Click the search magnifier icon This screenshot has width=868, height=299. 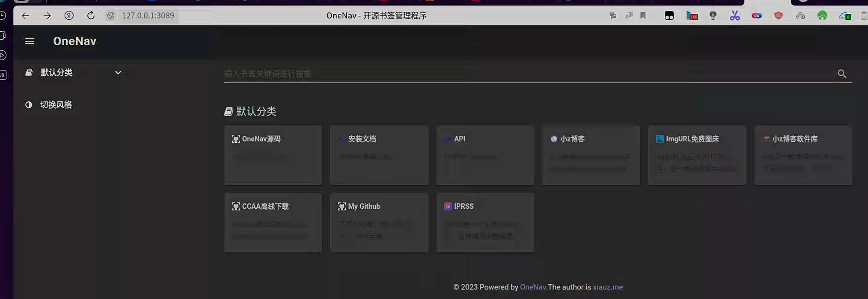point(842,74)
